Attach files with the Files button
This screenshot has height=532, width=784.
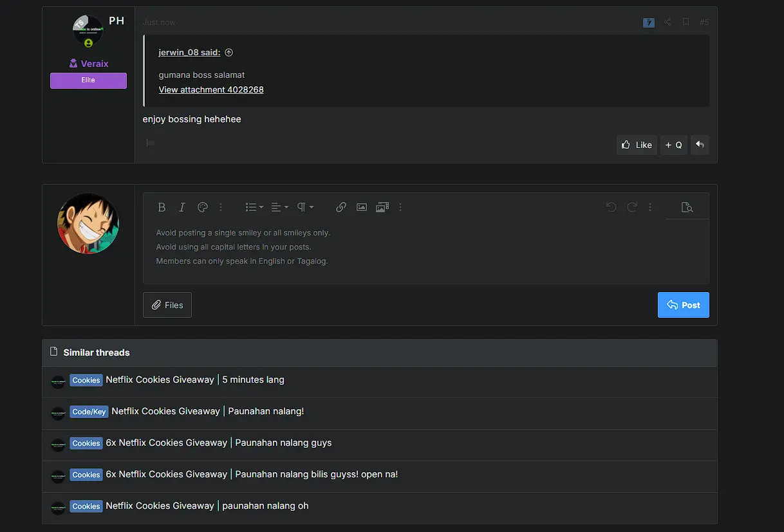click(x=167, y=305)
